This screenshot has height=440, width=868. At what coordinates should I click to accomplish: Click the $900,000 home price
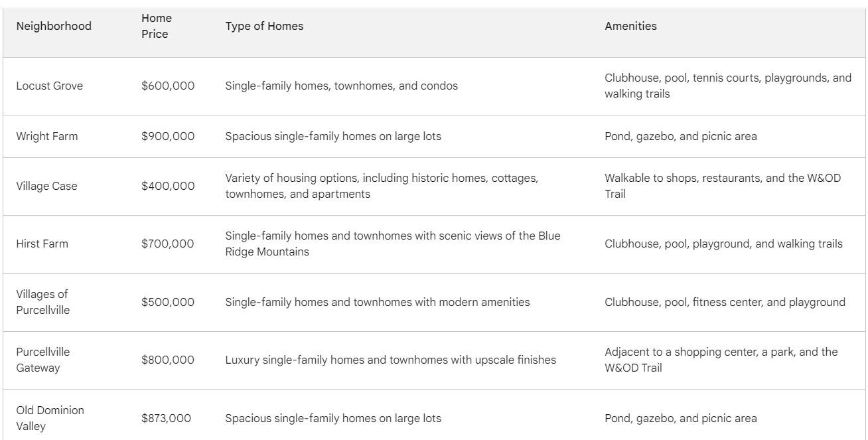[x=168, y=137]
